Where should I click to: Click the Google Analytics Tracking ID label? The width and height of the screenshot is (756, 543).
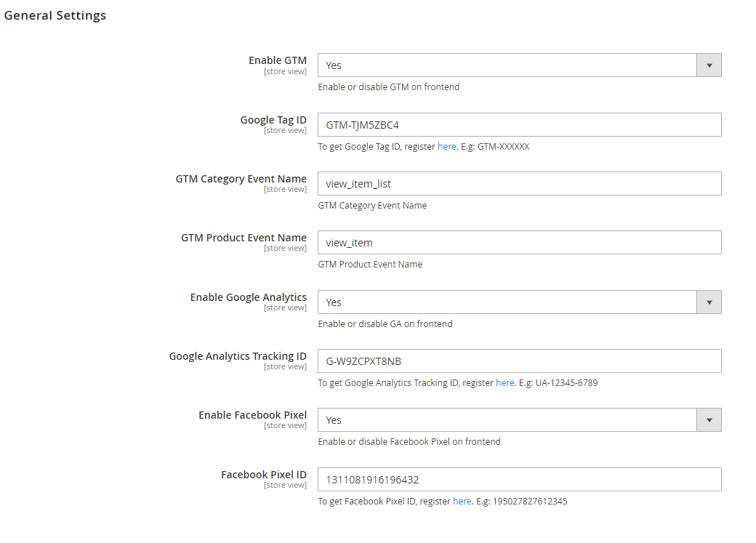(238, 356)
